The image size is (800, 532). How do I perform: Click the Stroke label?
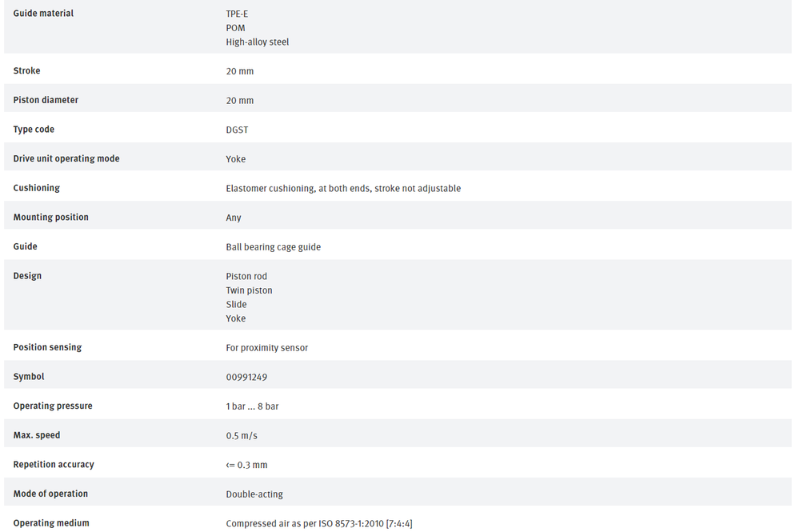pyautogui.click(x=27, y=71)
